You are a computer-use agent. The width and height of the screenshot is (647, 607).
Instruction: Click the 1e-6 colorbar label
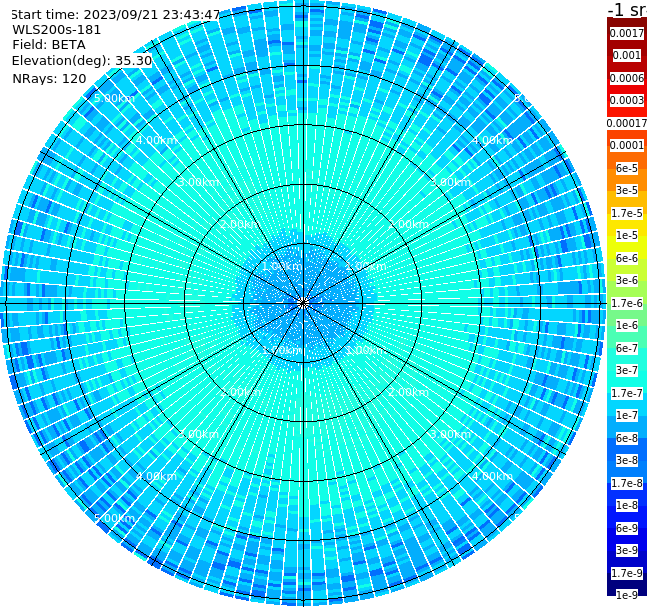(x=627, y=325)
